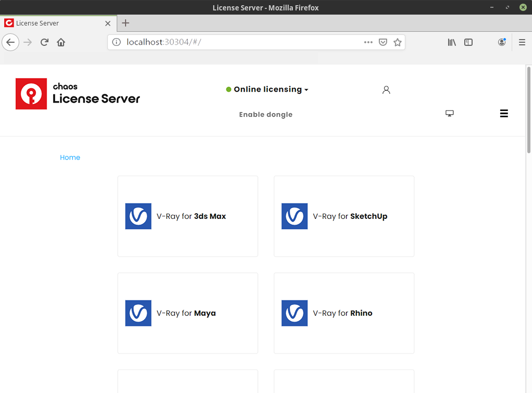Minimize the Firefox window
This screenshot has width=532, height=393.
[492, 7]
